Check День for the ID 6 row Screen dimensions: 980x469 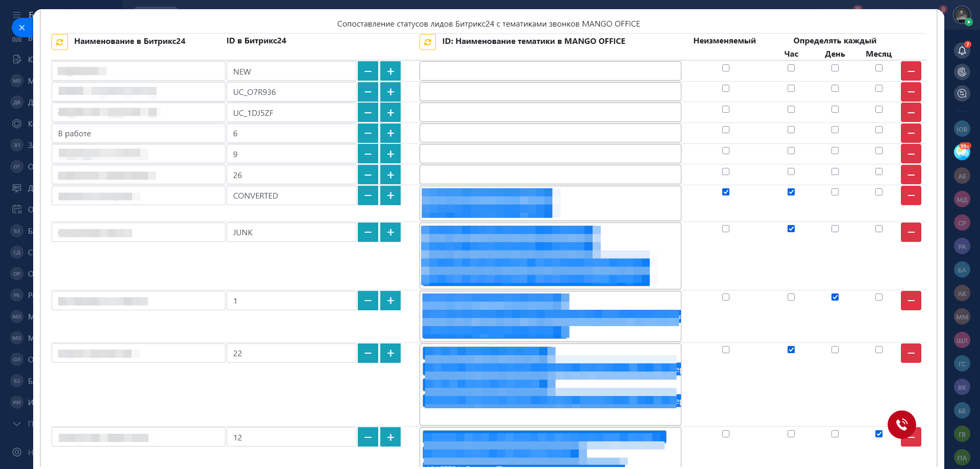click(835, 130)
